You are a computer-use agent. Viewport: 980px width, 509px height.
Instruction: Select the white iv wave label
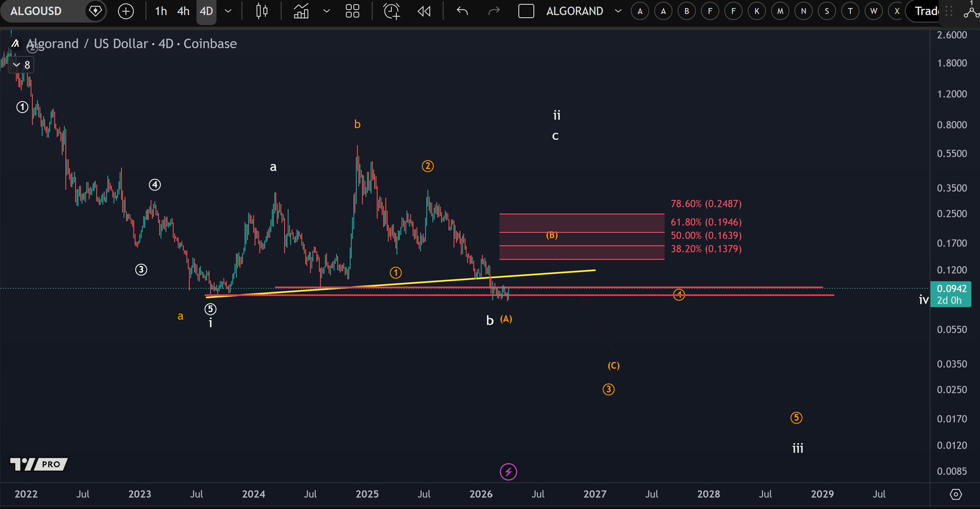tap(924, 300)
